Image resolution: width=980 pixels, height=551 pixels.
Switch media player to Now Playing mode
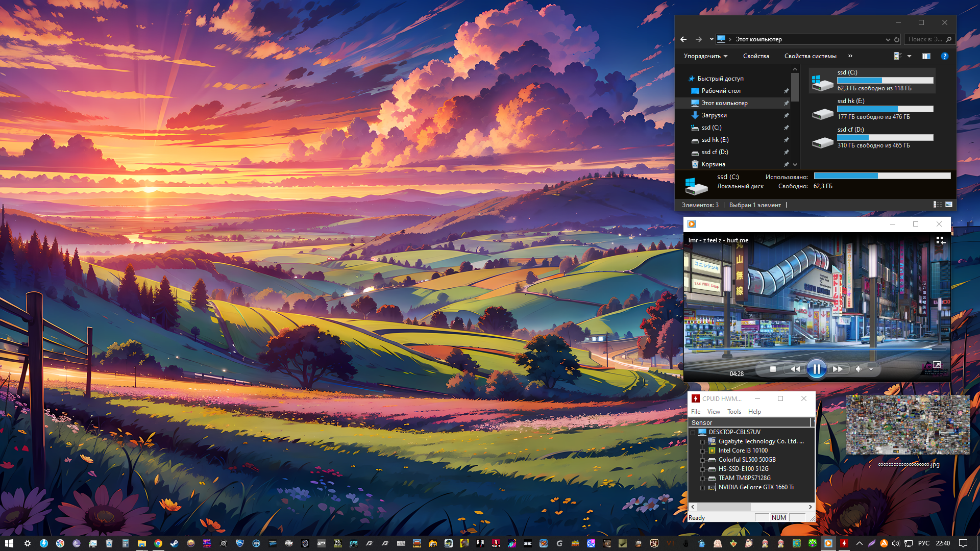[x=941, y=240]
